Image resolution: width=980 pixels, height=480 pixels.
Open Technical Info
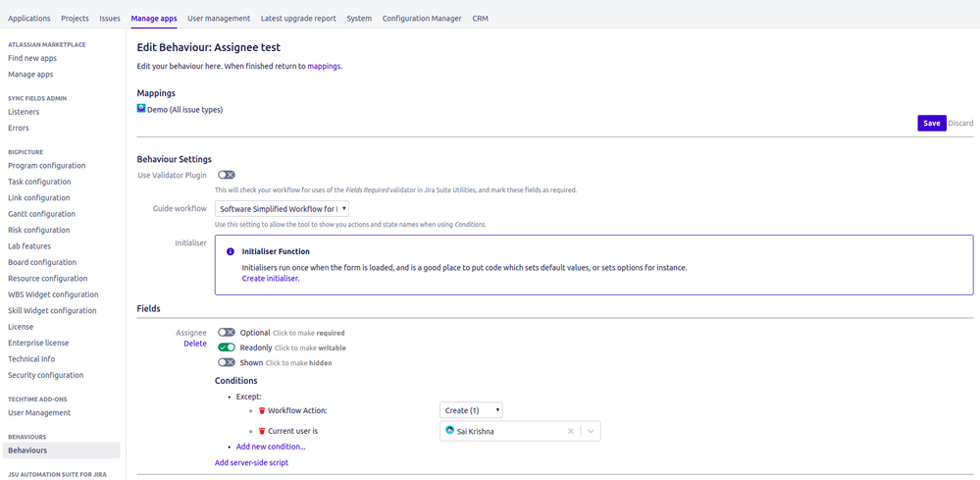31,359
